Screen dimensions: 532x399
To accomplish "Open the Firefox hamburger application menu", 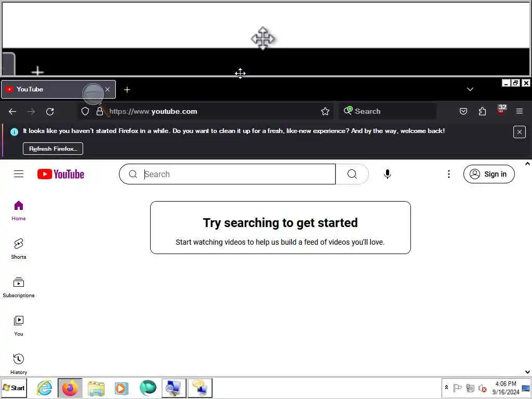I will pyautogui.click(x=520, y=111).
